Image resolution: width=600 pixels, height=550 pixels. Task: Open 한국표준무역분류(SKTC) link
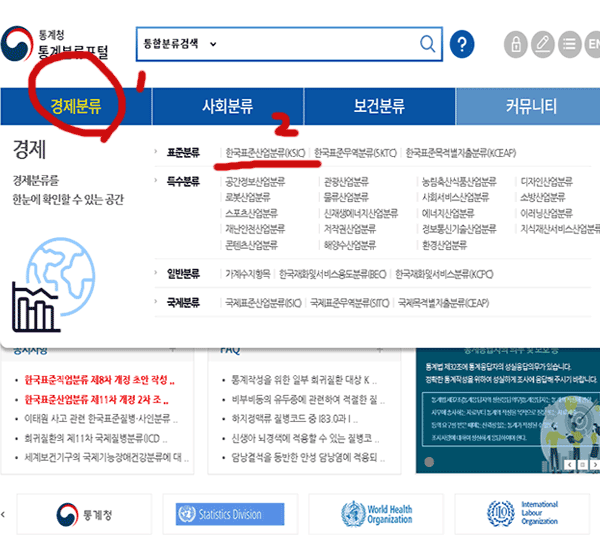pos(355,153)
